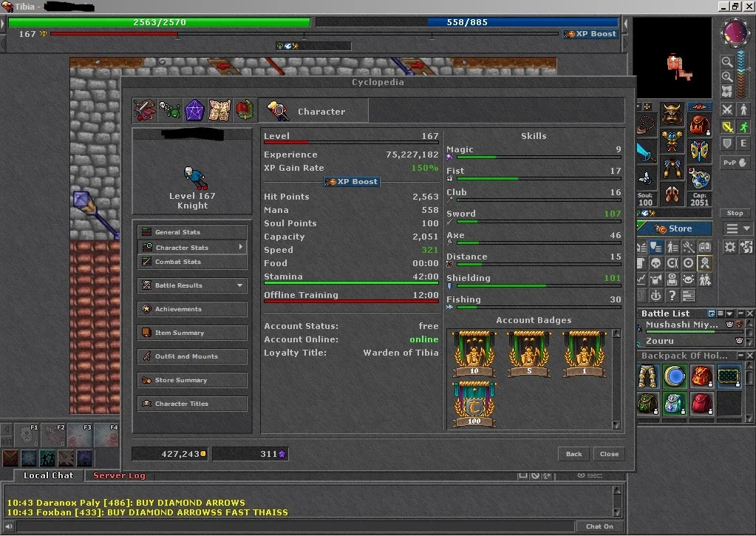The image size is (756, 536).
Task: Open the Map tab in Cyclopedia
Action: click(x=220, y=110)
